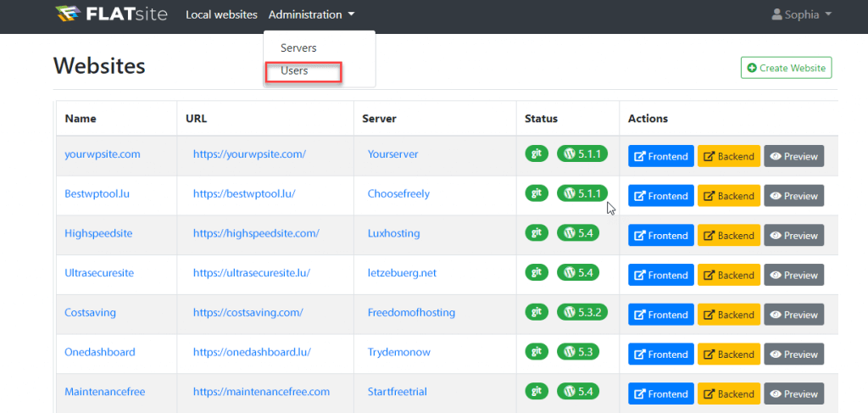Click WordPress 5.1.1 badge for yourwpsite.com
868x413 pixels.
click(x=582, y=153)
